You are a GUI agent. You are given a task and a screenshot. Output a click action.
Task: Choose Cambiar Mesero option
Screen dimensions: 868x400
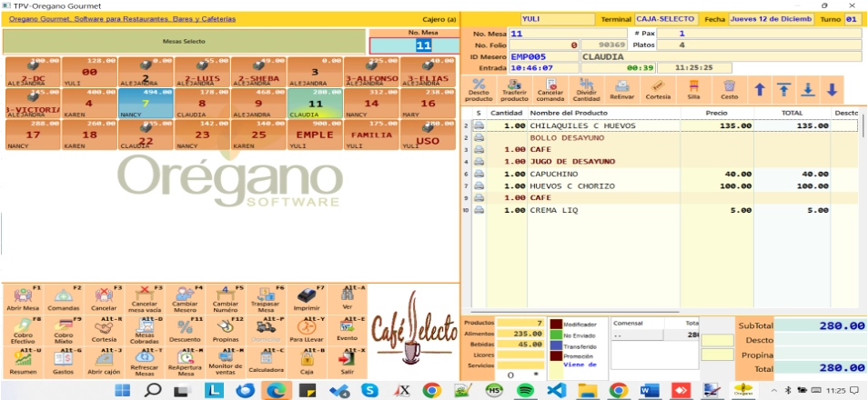185,299
